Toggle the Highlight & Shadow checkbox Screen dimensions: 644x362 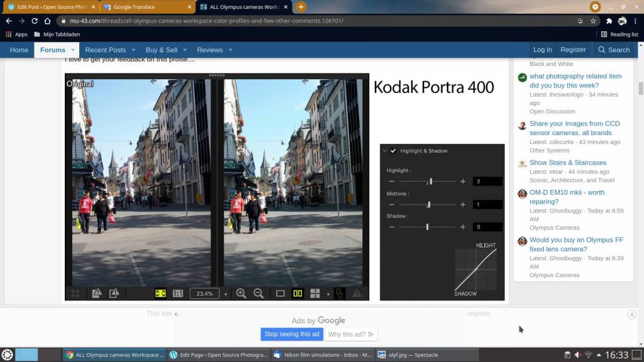(x=393, y=151)
